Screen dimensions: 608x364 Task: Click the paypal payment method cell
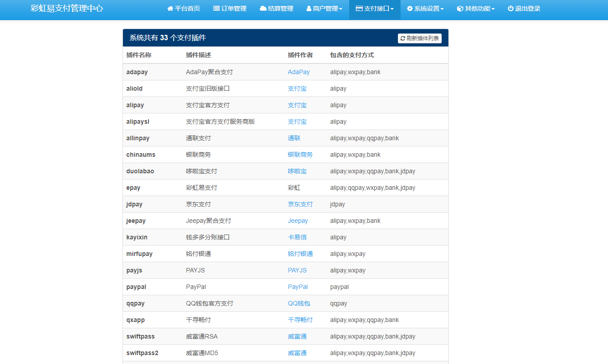pyautogui.click(x=339, y=287)
